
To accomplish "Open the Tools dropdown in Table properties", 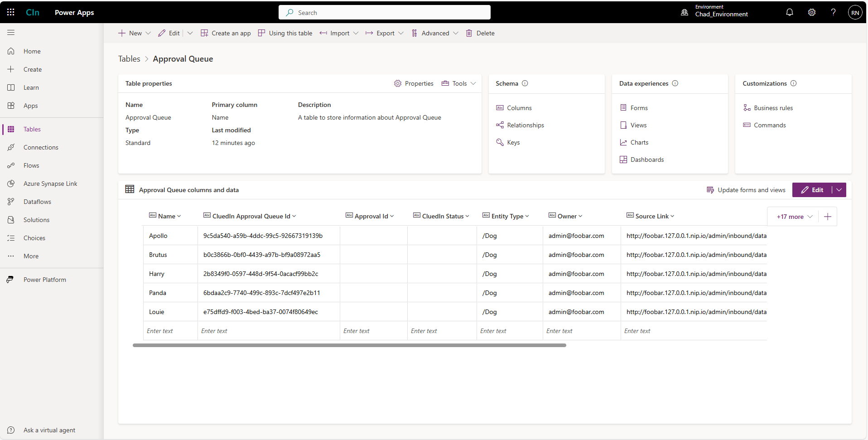I will (459, 83).
